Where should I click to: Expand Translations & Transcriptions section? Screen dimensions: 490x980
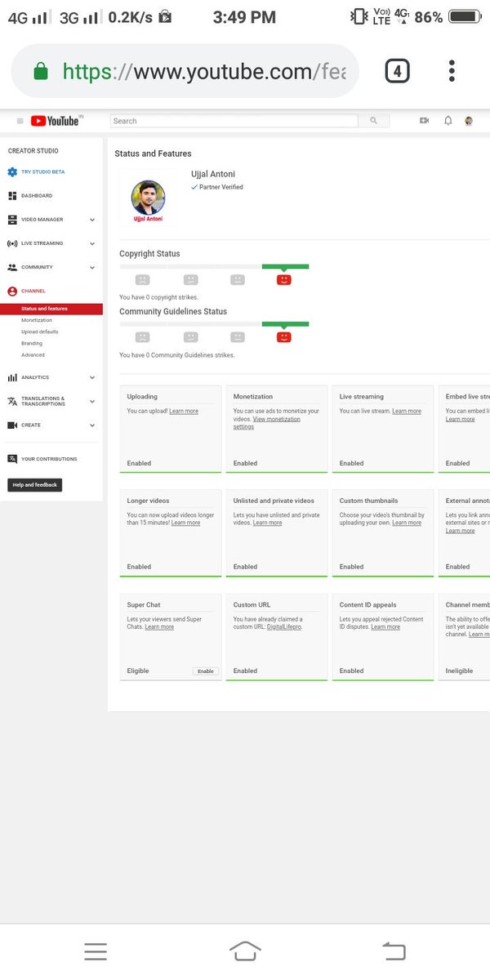point(92,401)
